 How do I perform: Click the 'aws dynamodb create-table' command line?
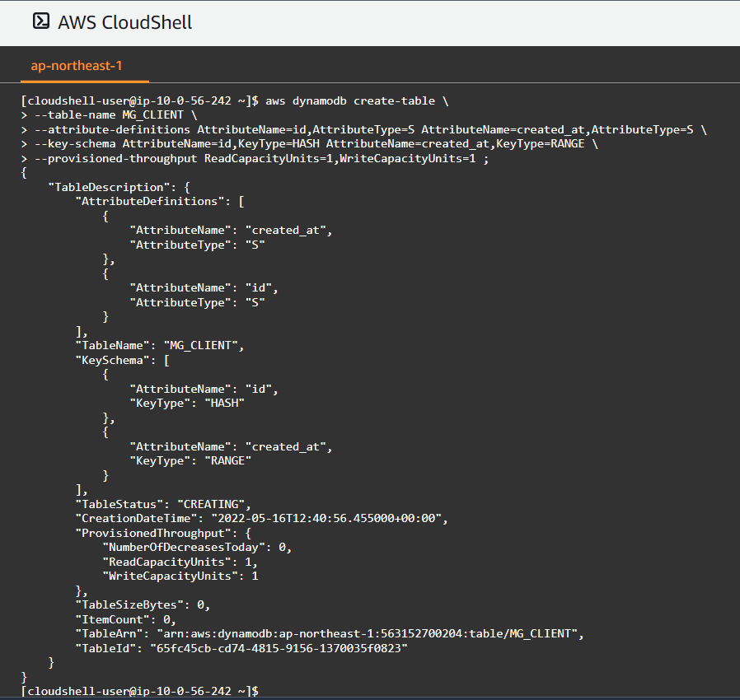pos(235,101)
